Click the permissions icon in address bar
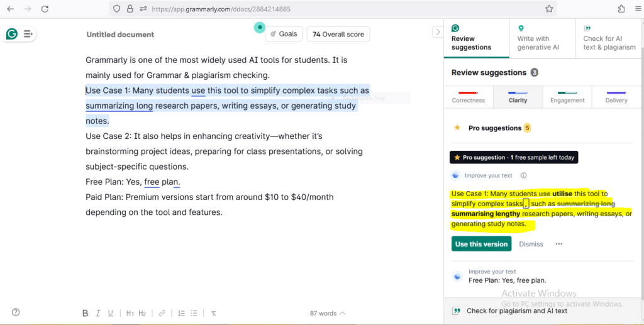 pyautogui.click(x=143, y=9)
